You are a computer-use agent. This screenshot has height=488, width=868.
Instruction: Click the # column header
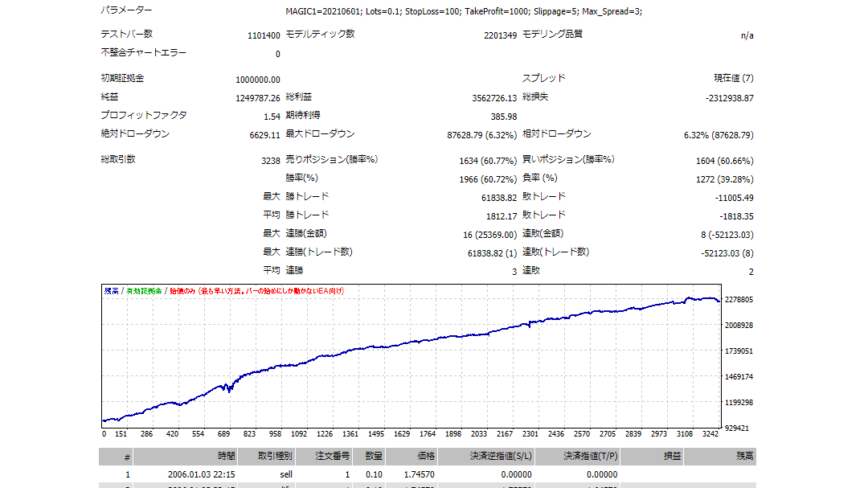[116, 457]
